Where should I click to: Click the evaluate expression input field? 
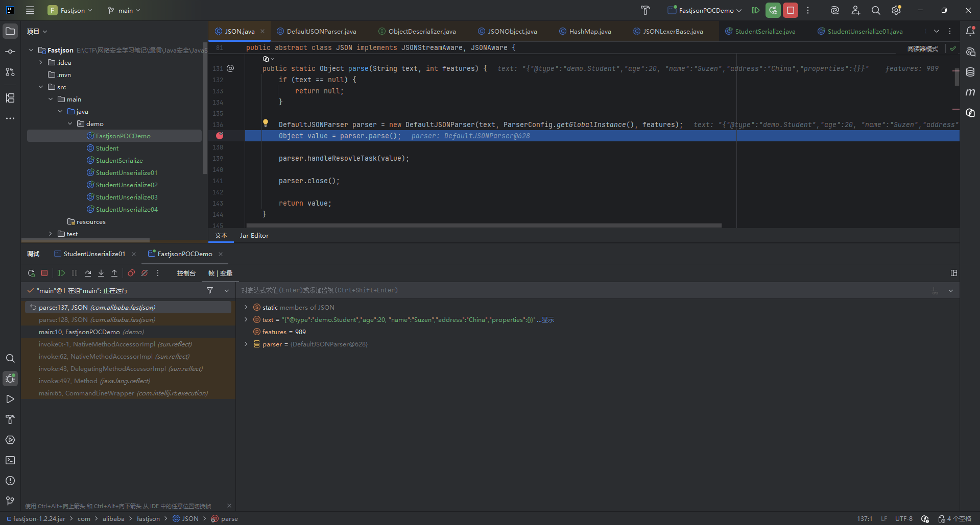(x=582, y=290)
